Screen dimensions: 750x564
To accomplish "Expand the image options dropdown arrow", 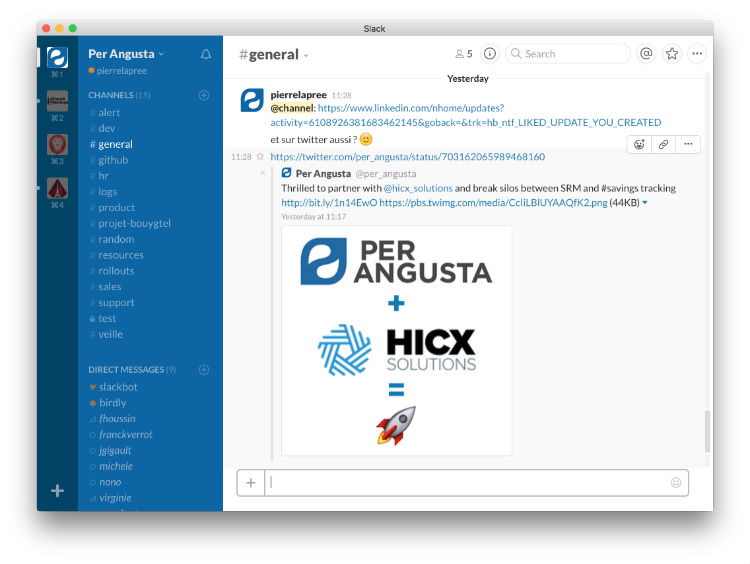I will (645, 203).
